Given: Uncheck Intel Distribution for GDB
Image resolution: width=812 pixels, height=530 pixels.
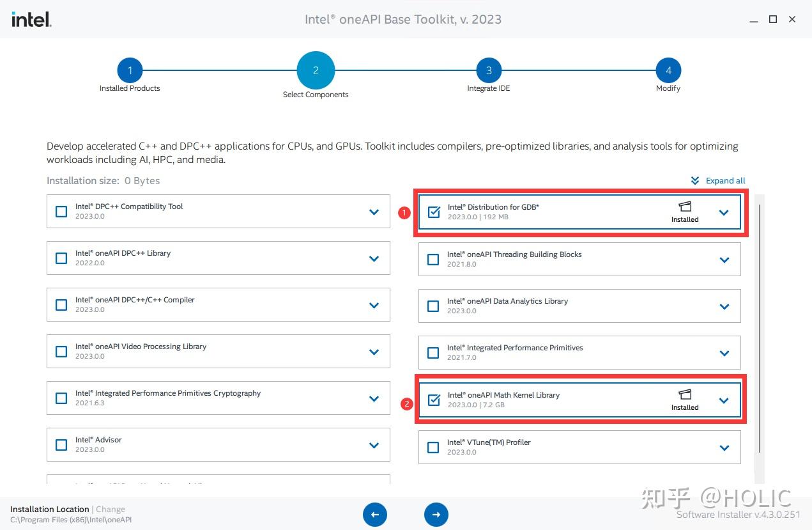Looking at the screenshot, I should [434, 212].
